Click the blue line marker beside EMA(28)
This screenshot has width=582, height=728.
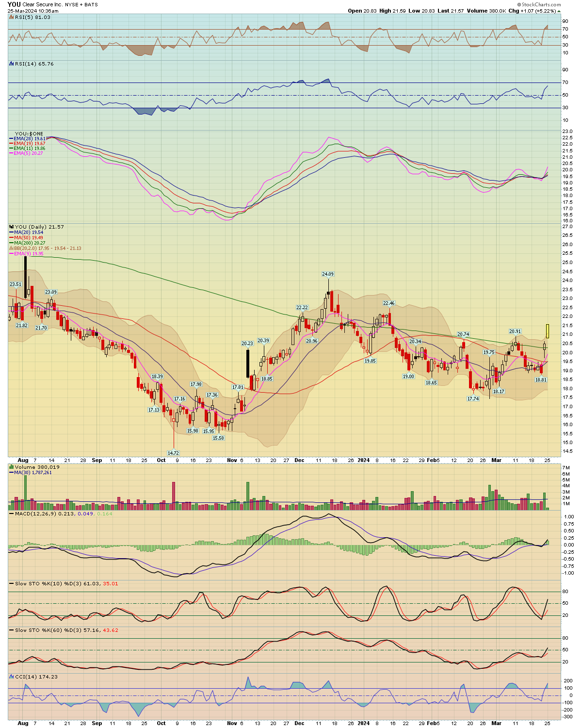[x=11, y=139]
